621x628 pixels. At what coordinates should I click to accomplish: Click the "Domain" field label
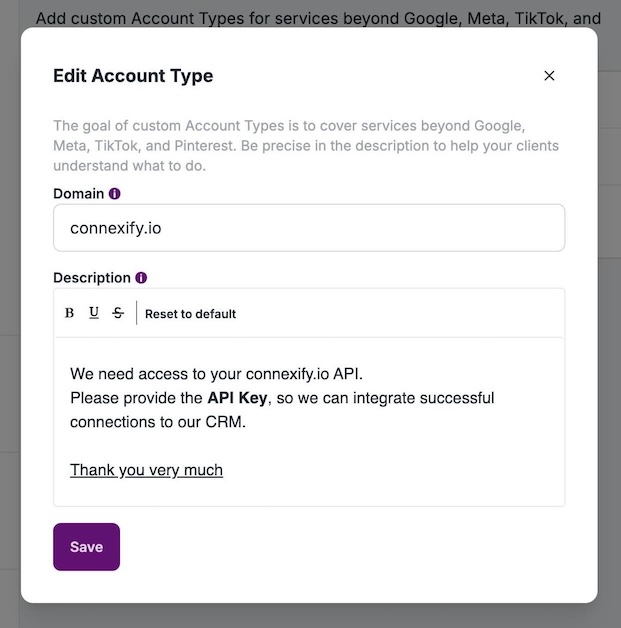click(x=78, y=194)
